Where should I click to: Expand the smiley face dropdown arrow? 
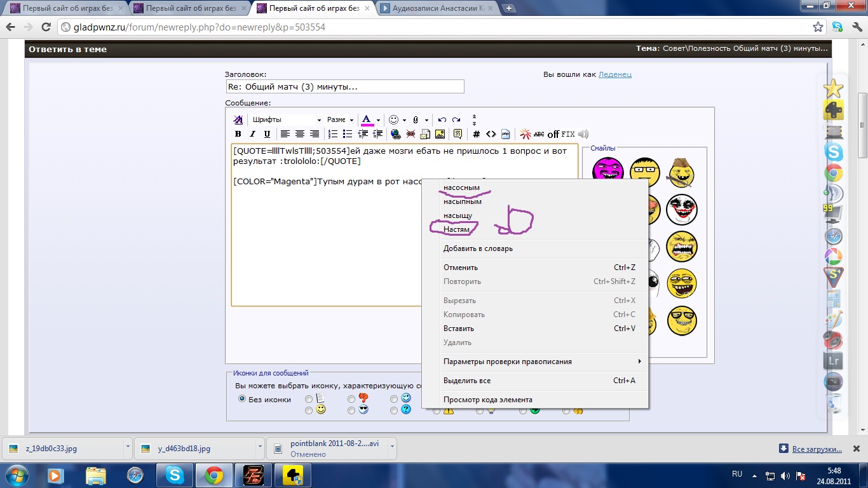(404, 120)
